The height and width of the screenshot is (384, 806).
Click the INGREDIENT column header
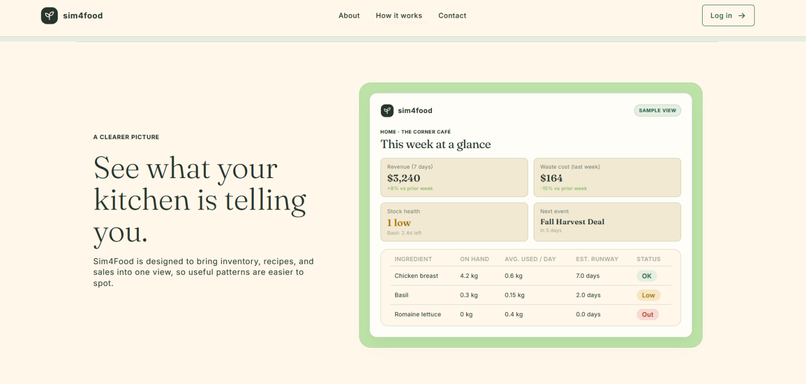413,259
